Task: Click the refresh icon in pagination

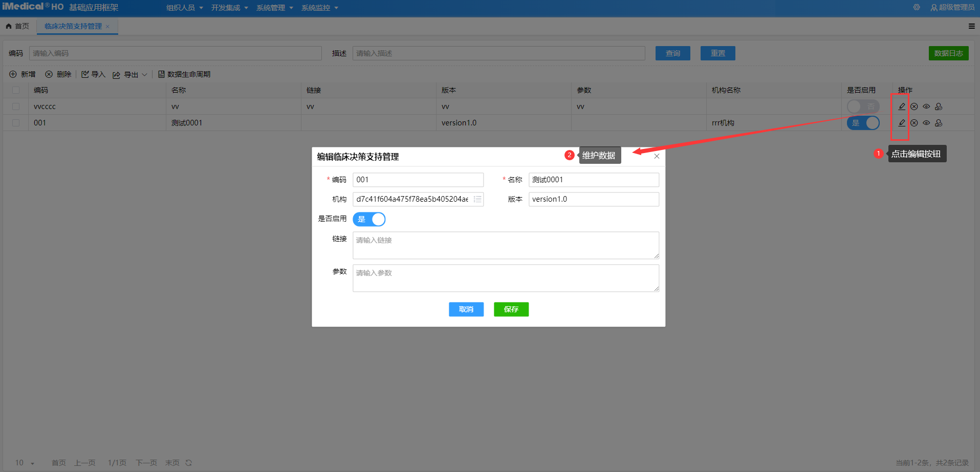Action: point(188,463)
